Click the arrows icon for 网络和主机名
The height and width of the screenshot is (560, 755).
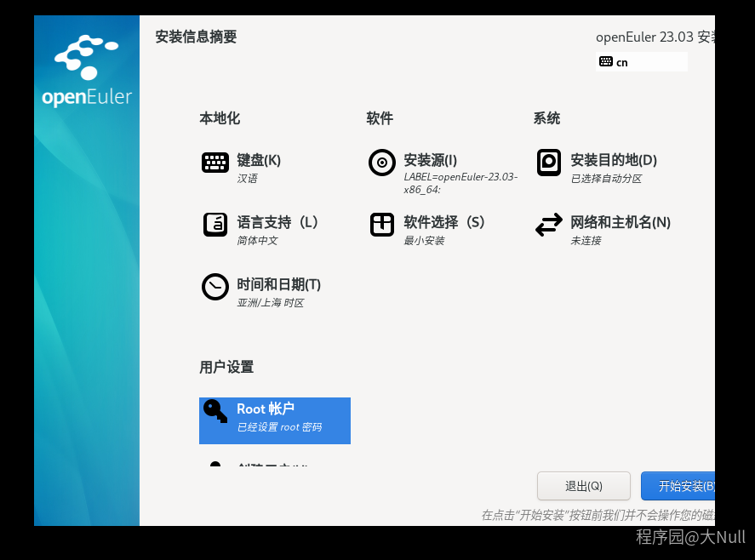549,224
